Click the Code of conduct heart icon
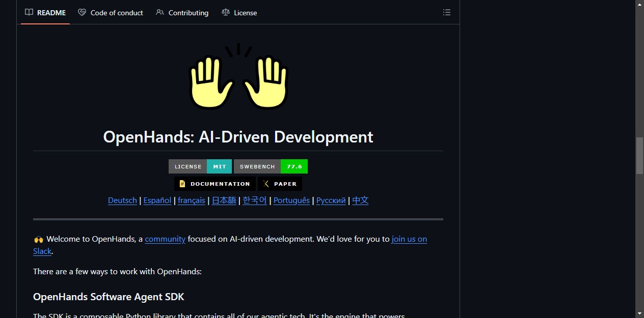 (82, 13)
